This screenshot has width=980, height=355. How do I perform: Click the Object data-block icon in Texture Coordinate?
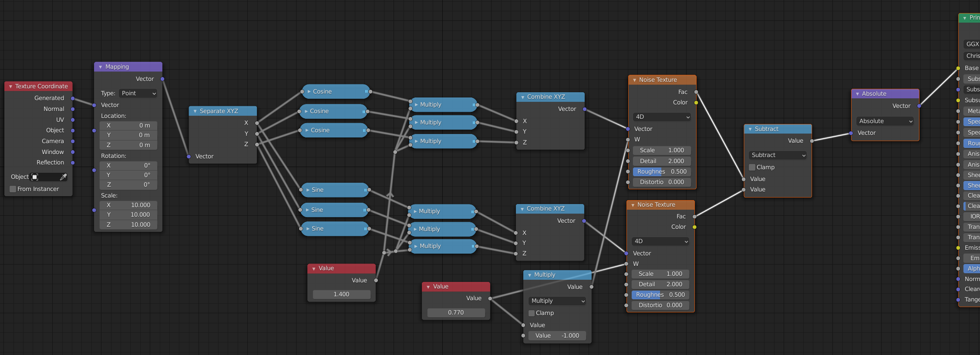click(x=35, y=177)
